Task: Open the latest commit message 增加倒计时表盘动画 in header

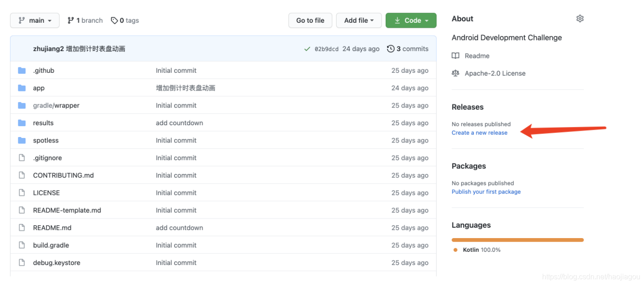Action: pos(96,49)
